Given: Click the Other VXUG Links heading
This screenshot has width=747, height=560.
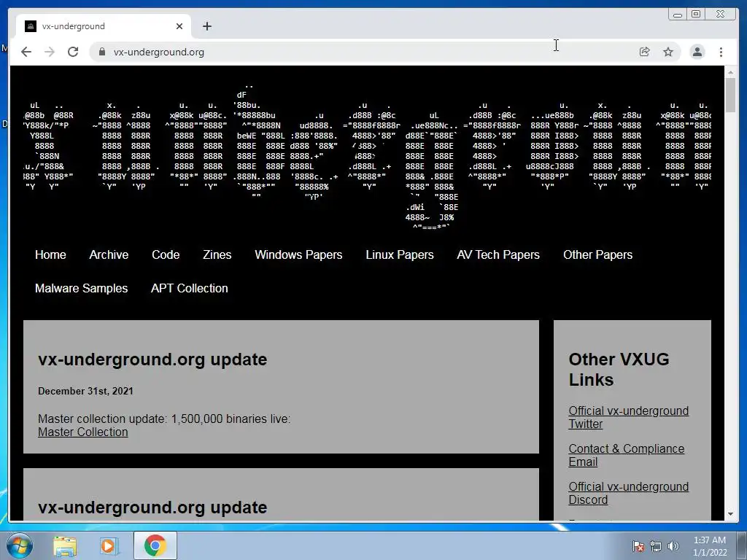Looking at the screenshot, I should point(619,370).
